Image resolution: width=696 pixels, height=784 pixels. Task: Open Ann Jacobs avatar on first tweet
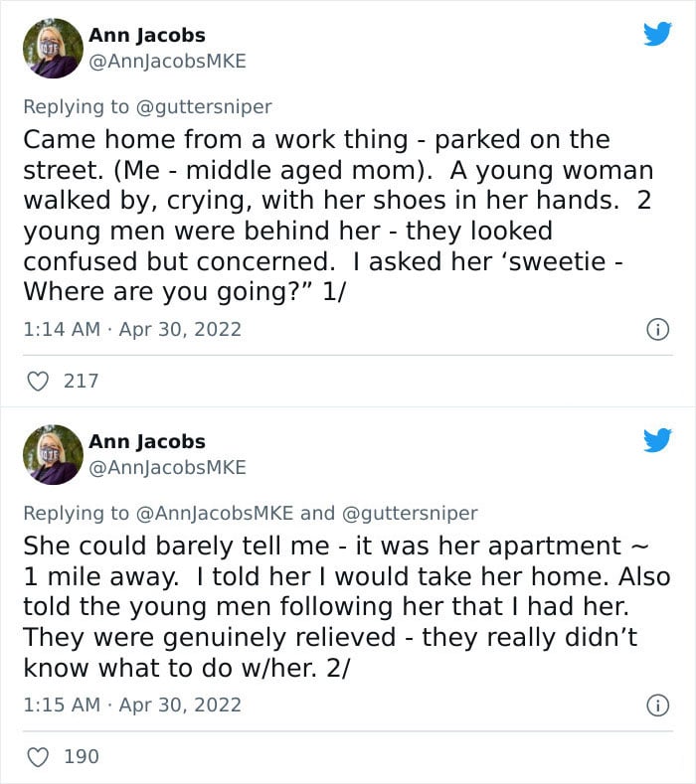(x=53, y=49)
